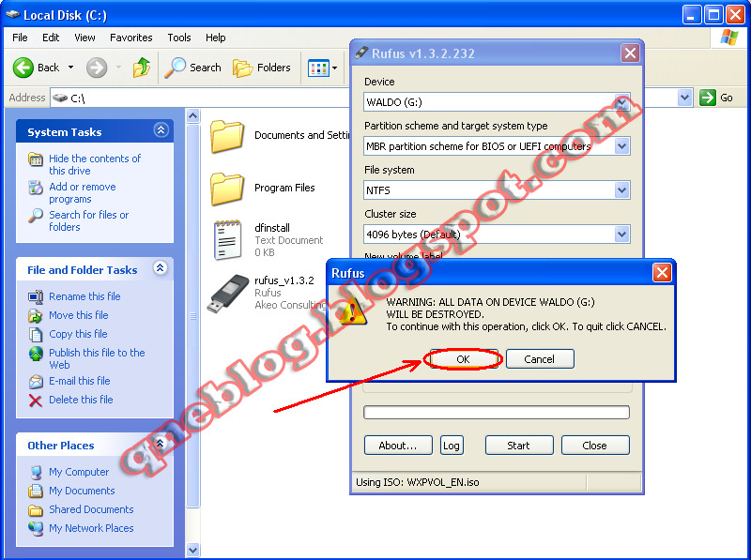This screenshot has width=751, height=560.
Task: Click Cancel in the Rufus warning dialog
Action: coord(539,359)
